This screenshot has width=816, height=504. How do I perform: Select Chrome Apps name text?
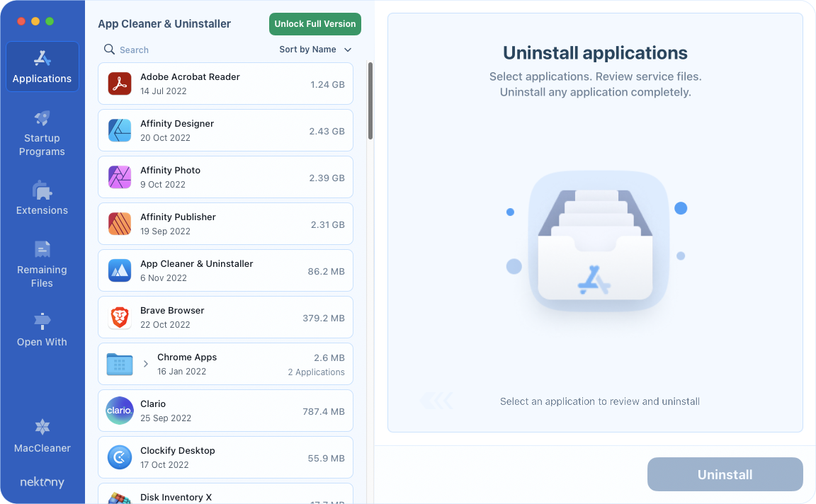[187, 357]
